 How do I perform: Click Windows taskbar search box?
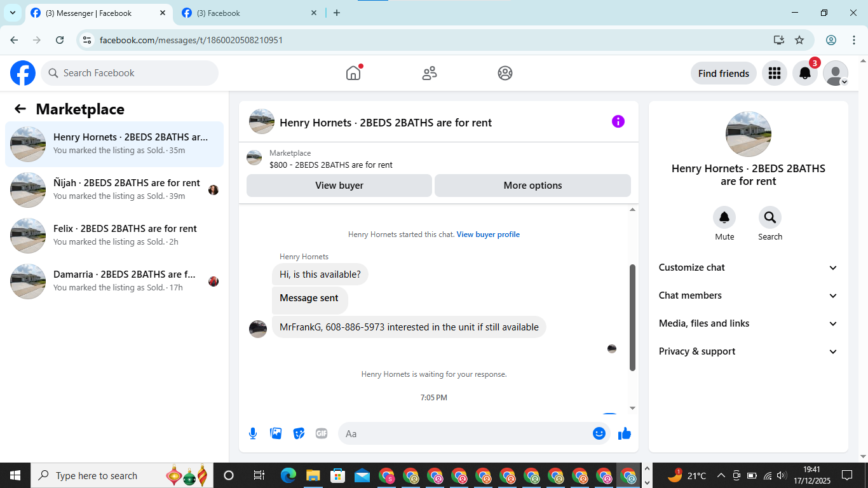(x=122, y=475)
